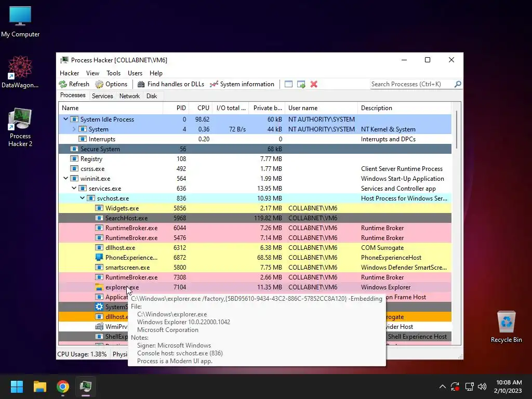Open the Hacker menu

(x=69, y=73)
